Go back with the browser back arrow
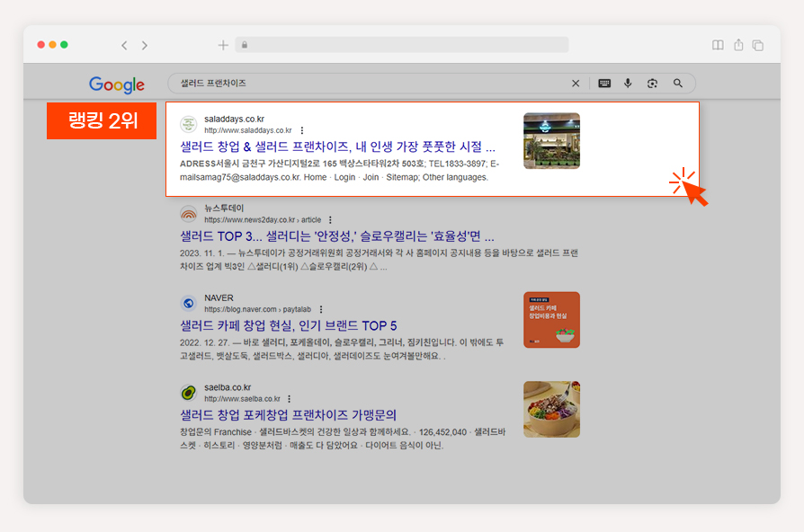Image resolution: width=804 pixels, height=532 pixels. tap(124, 46)
